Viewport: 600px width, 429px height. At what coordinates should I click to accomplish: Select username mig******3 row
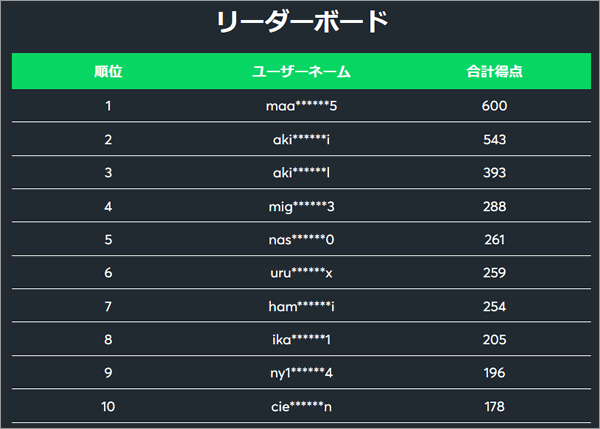click(301, 206)
